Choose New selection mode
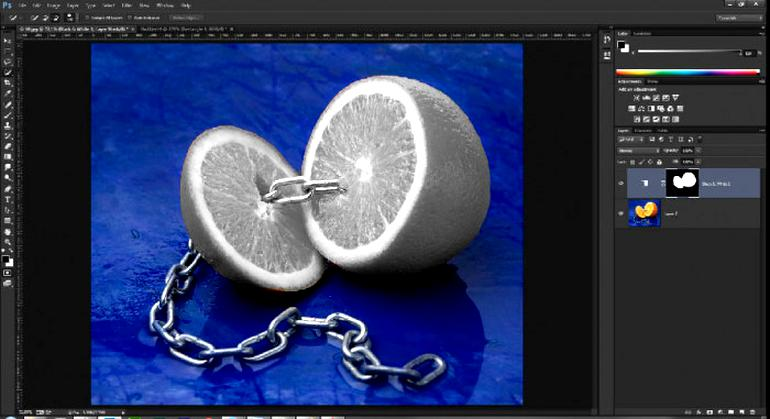Image resolution: width=770 pixels, height=419 pixels. [x=34, y=18]
